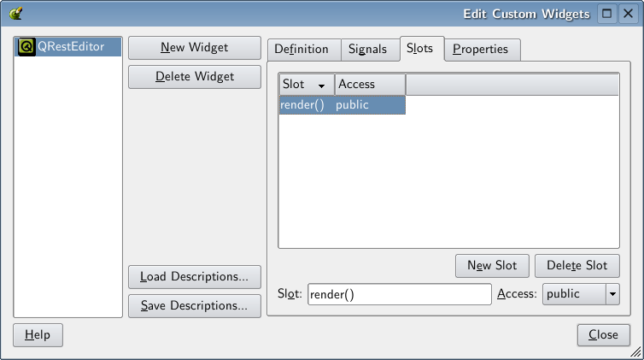Click the New Widget button
Screen dimensions: 644x360
tap(195, 48)
